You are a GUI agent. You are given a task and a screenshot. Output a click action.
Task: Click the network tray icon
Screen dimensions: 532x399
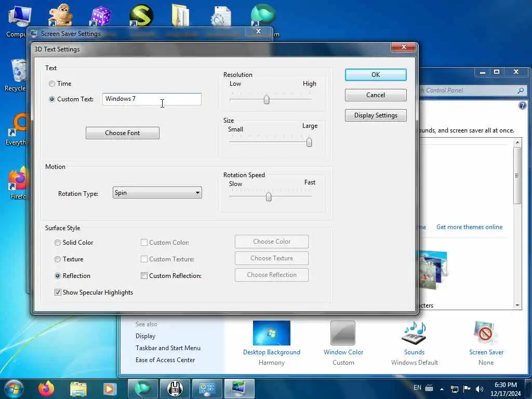(454, 389)
